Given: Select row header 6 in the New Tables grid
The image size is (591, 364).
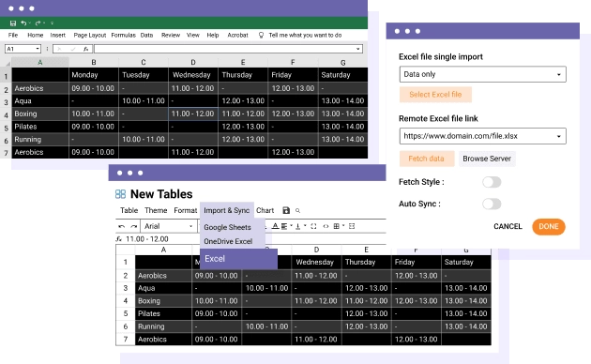Looking at the screenshot, I should point(126,326).
